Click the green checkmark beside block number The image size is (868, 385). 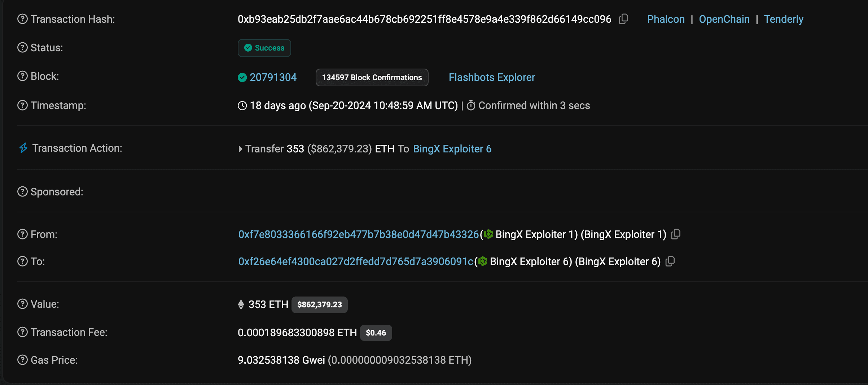(x=242, y=77)
